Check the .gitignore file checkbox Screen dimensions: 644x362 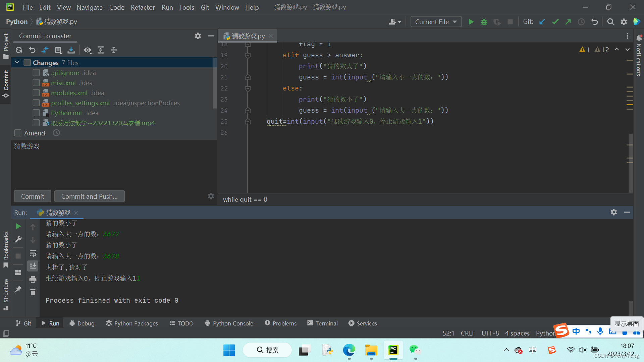pyautogui.click(x=36, y=73)
